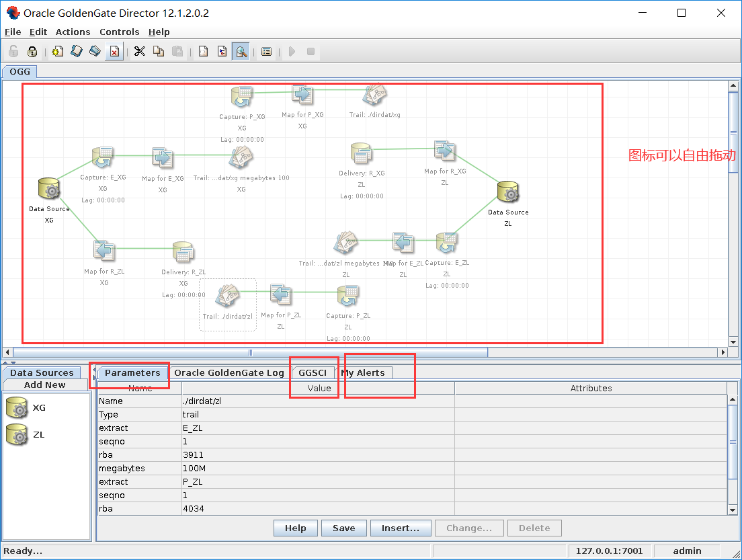The image size is (742, 560).
Task: Select the Delivery R_XG node icon
Action: (362, 153)
